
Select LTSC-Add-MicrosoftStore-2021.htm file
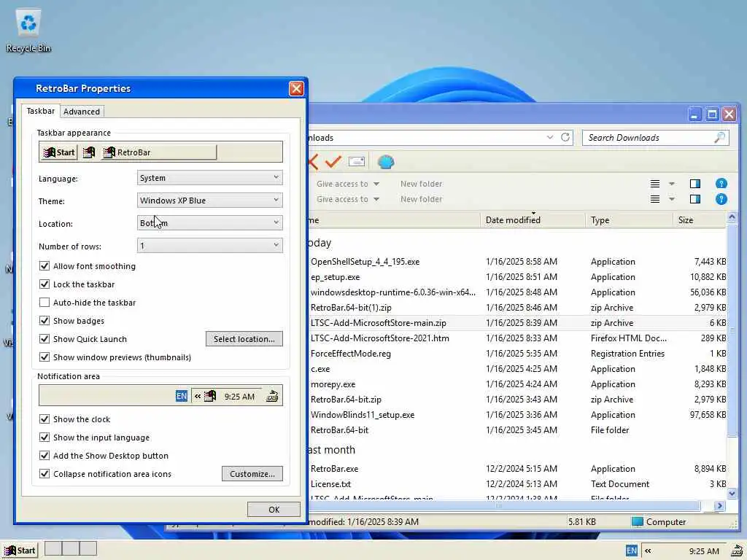point(379,338)
